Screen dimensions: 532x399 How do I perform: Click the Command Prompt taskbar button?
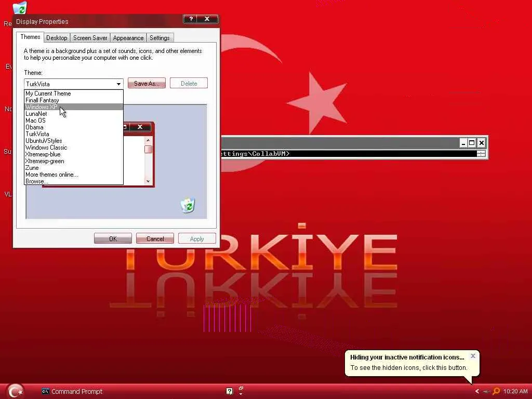[72, 391]
